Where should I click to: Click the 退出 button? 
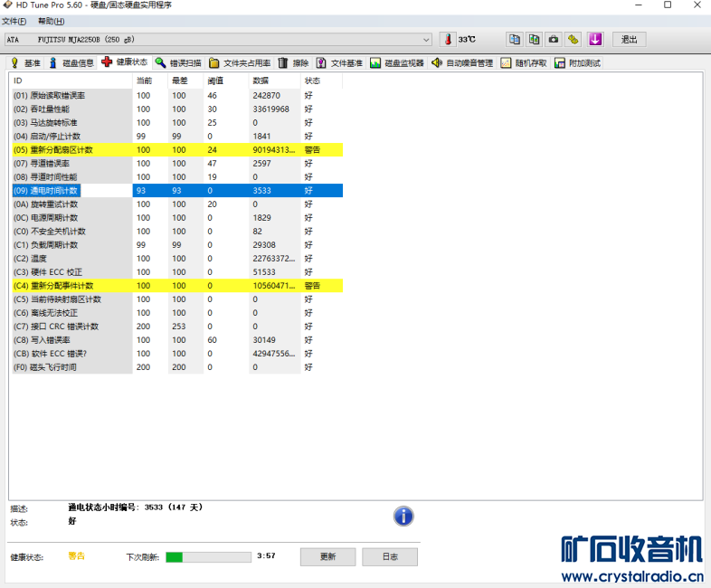[629, 40]
